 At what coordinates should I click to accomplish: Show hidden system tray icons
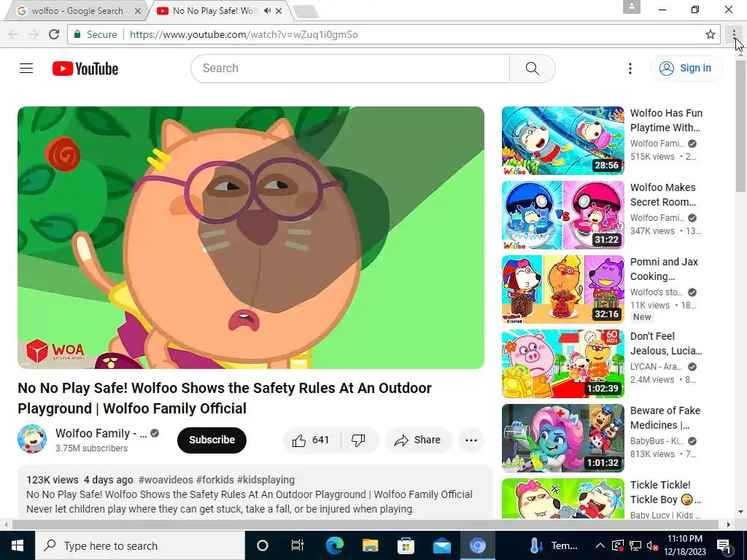point(600,545)
